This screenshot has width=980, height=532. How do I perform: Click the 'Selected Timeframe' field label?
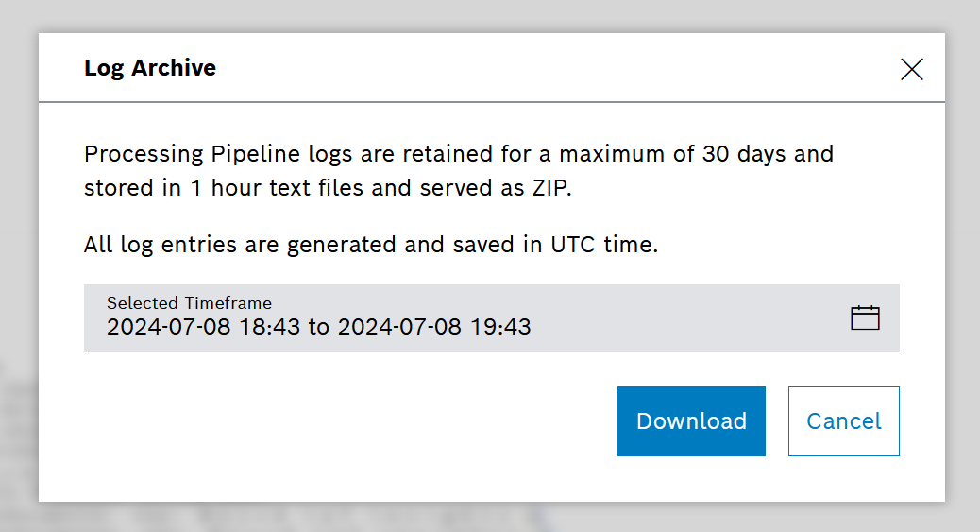(189, 303)
